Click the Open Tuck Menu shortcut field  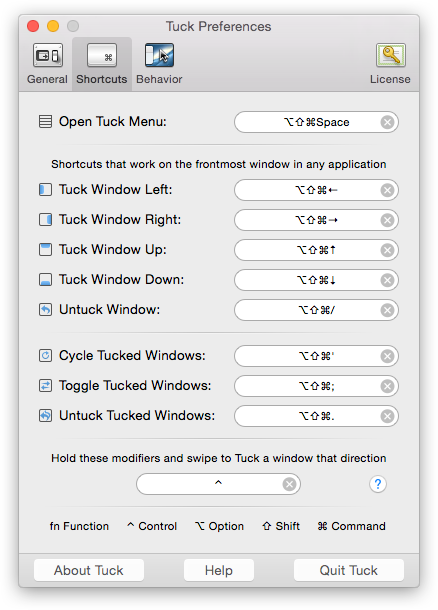pos(316,122)
